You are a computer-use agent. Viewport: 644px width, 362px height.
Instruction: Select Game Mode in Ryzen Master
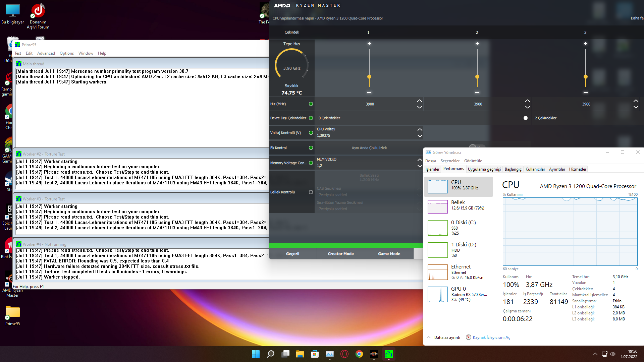[x=389, y=254]
